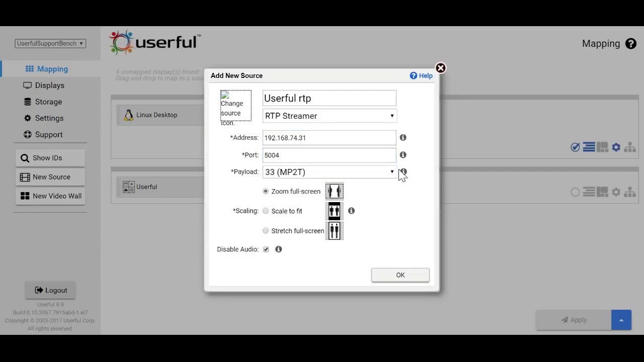This screenshot has width=644, height=362.
Task: Click the Address field 192.168.74.31
Action: click(x=329, y=138)
